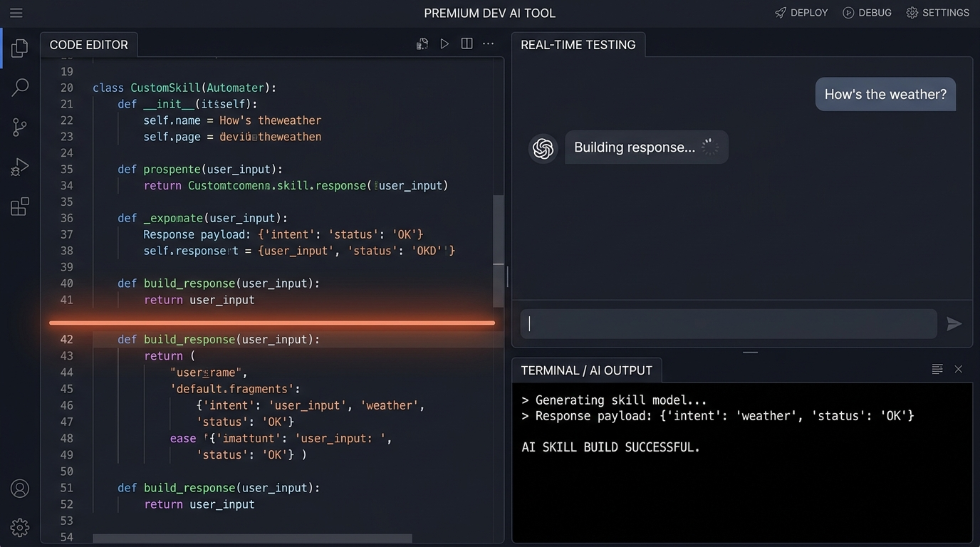Image resolution: width=980 pixels, height=547 pixels.
Task: Click the DEBUG button in header
Action: point(867,13)
